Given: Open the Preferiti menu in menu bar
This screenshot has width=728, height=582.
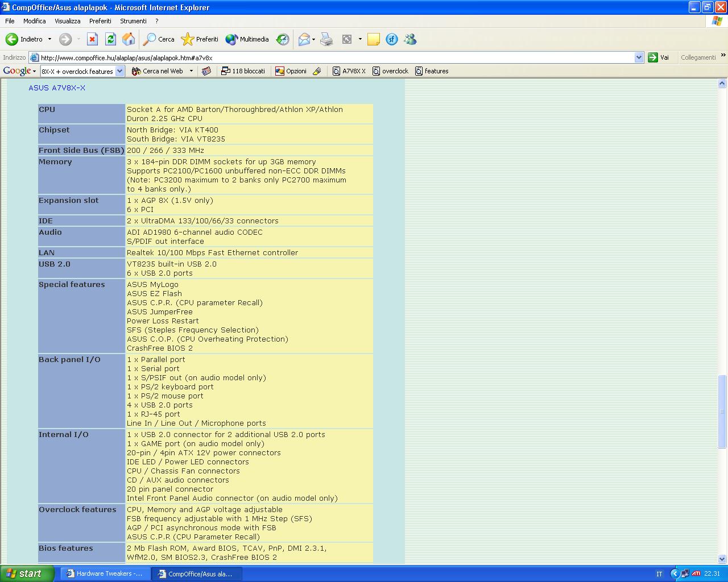Looking at the screenshot, I should pyautogui.click(x=100, y=21).
